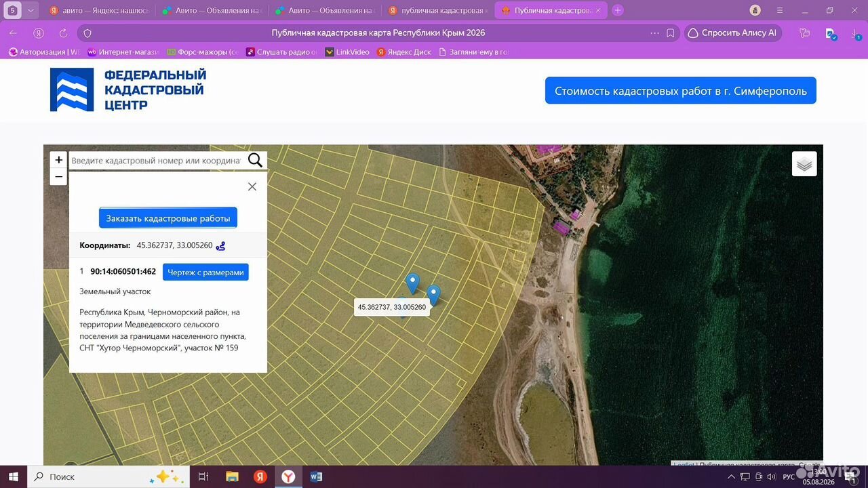868x488 pixels.
Task: Open browser main menu (hamburger)
Action: (x=781, y=11)
